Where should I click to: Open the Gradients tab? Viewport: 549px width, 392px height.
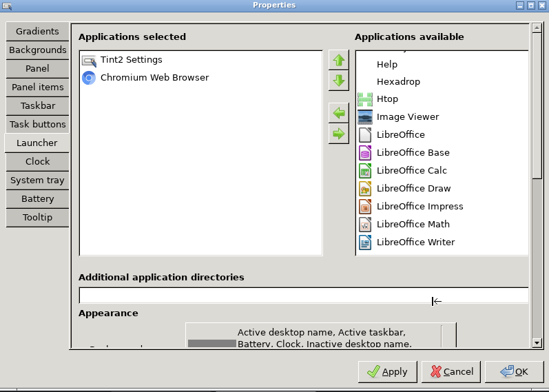pos(37,31)
